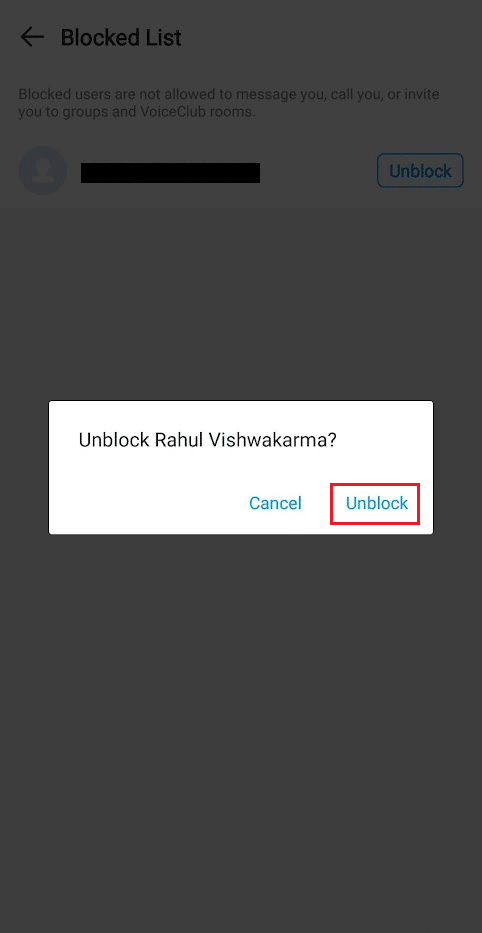Tap the back arrow beside Blocked List
This screenshot has height=933, width=482.
(x=32, y=37)
